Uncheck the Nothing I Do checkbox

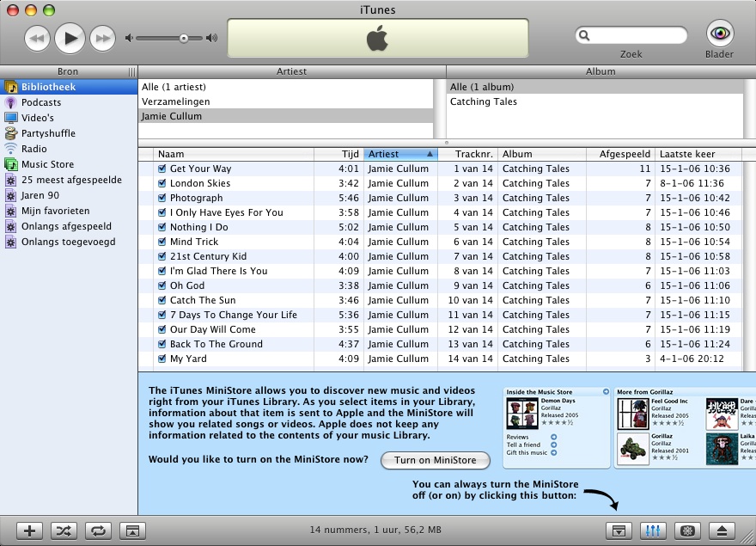click(x=162, y=227)
